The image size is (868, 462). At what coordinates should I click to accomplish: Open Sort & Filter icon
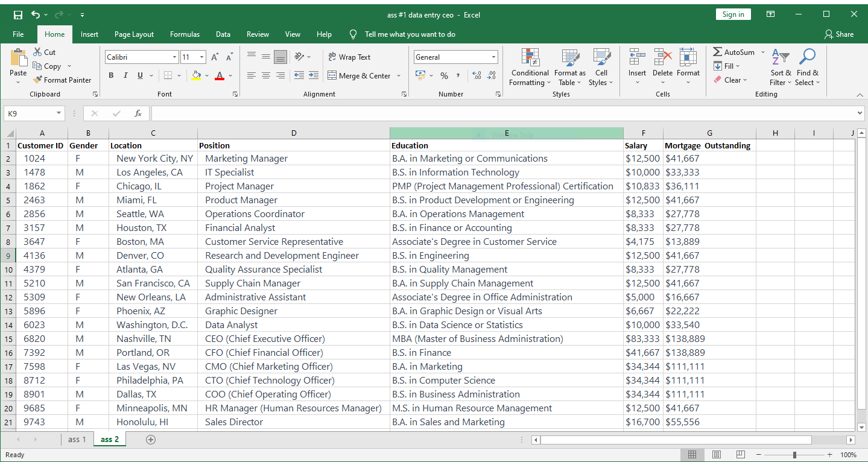(x=781, y=58)
